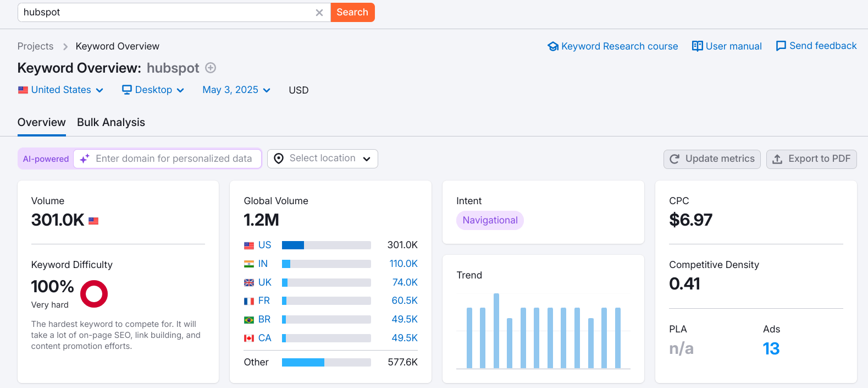This screenshot has height=388, width=868.
Task: Click the BR volume value 49.5K
Action: point(405,319)
